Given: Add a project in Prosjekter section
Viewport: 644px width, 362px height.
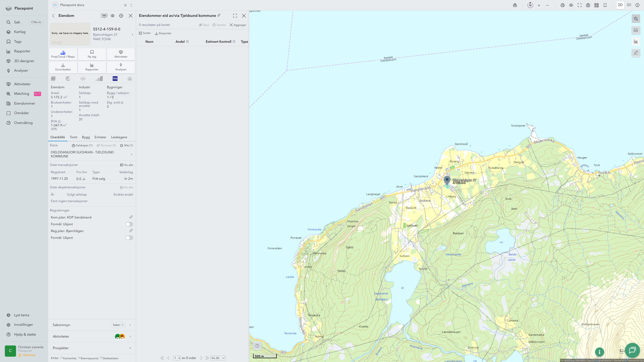Looking at the screenshot, I should point(130,348).
